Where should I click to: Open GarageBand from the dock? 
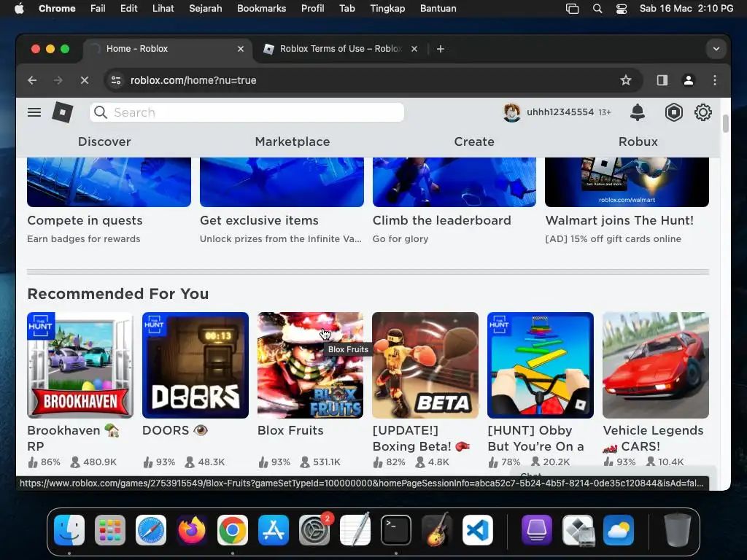[437, 530]
